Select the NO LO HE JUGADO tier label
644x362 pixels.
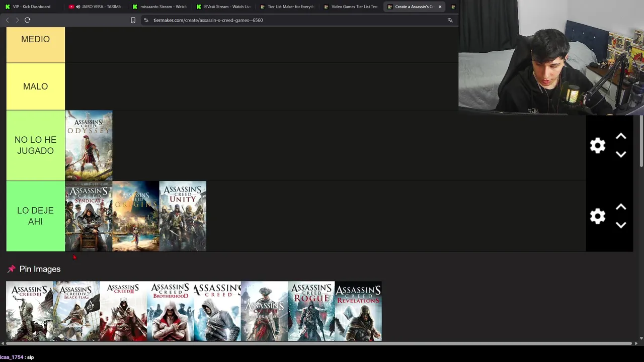(35, 145)
